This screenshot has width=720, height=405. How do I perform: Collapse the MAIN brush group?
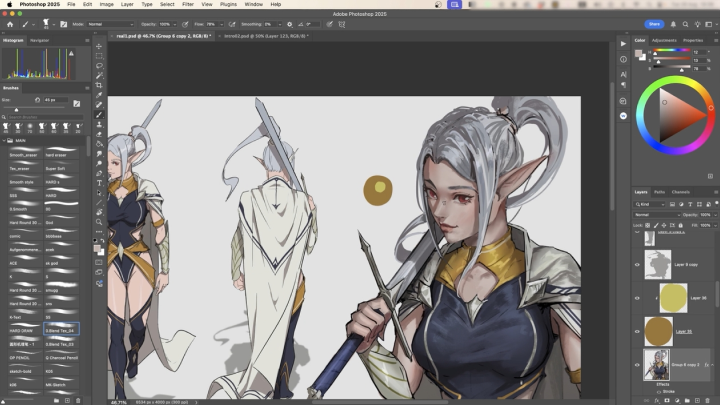6,140
